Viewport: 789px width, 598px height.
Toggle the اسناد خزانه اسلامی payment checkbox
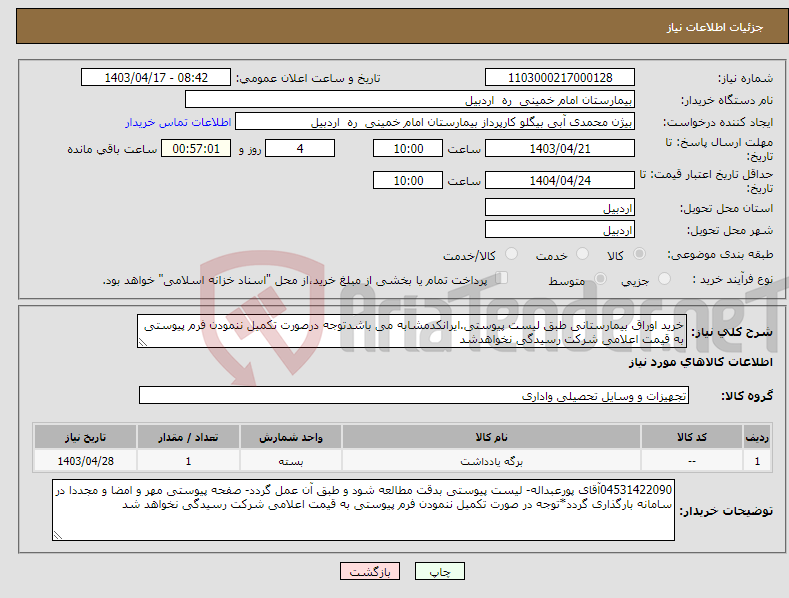click(501, 278)
